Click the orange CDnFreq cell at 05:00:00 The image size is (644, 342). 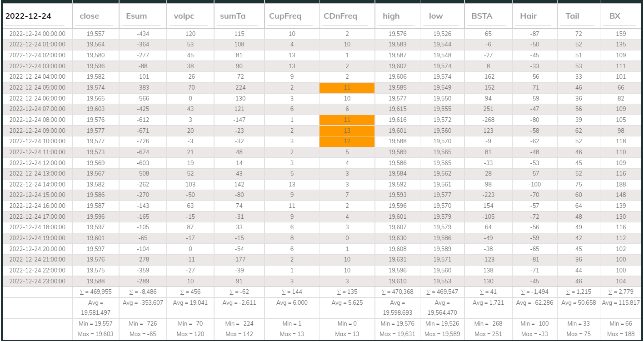click(x=347, y=88)
